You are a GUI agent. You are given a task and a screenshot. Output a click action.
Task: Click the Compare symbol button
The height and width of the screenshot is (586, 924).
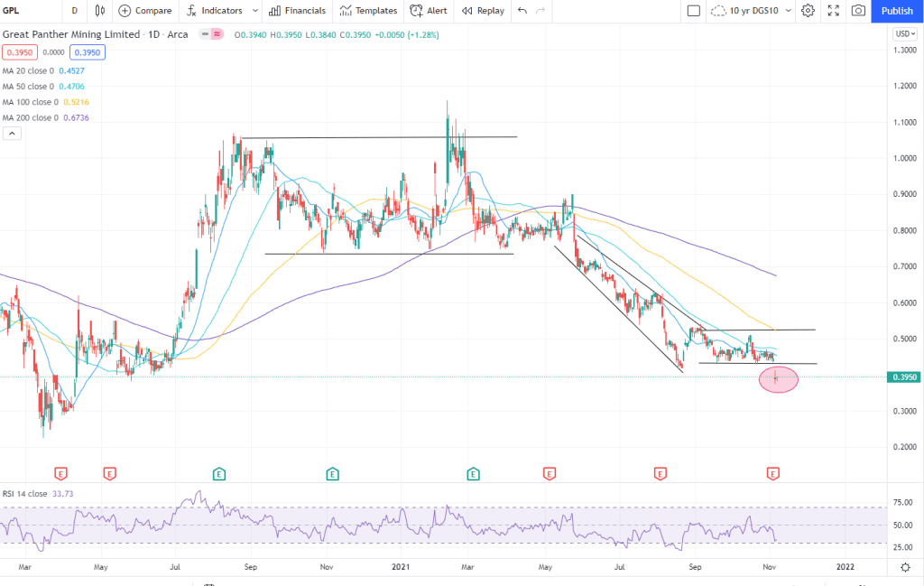point(145,11)
